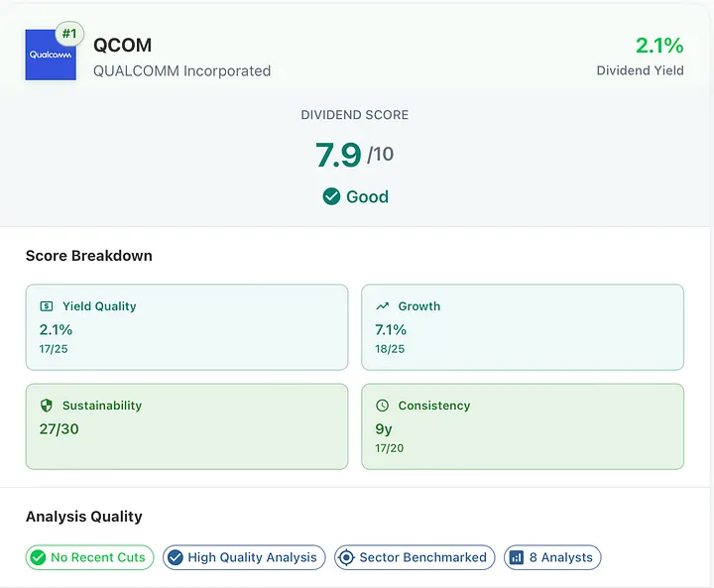The height and width of the screenshot is (588, 714).
Task: Click the 2.1% dividend yield value at top right
Action: tap(659, 46)
